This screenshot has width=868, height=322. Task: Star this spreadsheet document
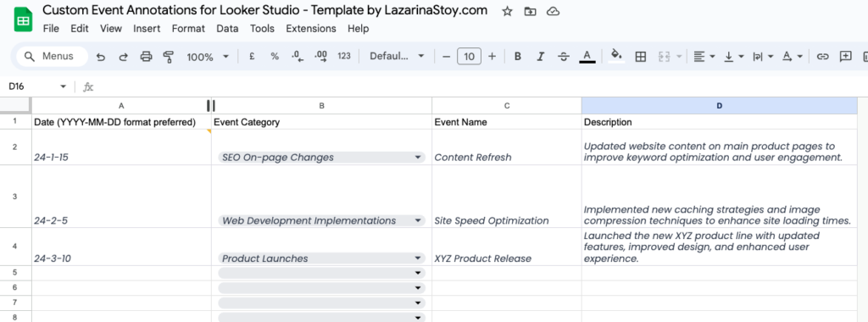(x=507, y=11)
